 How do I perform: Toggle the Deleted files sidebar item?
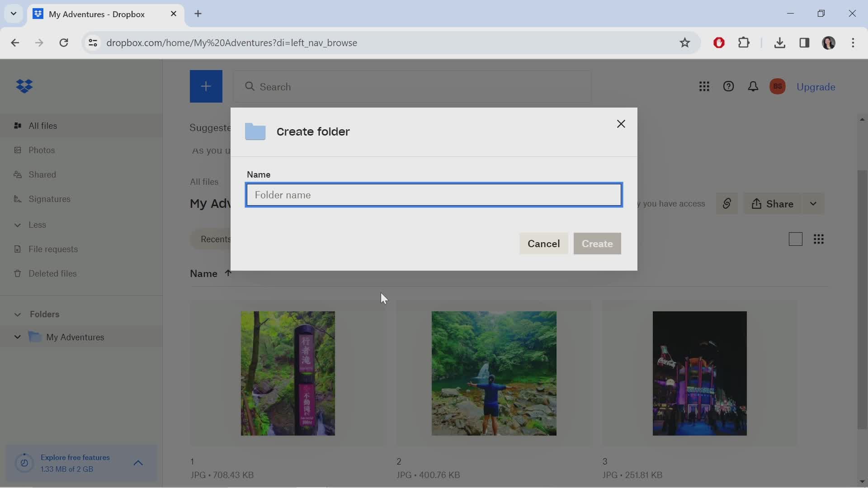tap(53, 273)
